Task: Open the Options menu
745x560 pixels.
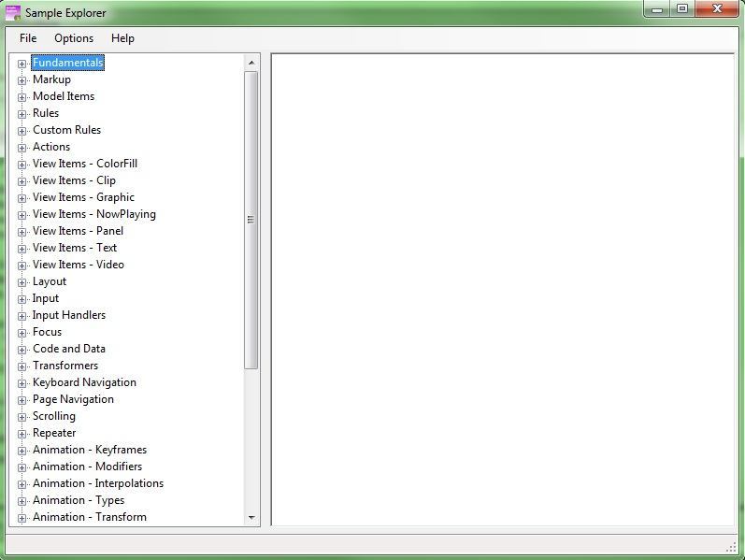Action: pyautogui.click(x=74, y=38)
